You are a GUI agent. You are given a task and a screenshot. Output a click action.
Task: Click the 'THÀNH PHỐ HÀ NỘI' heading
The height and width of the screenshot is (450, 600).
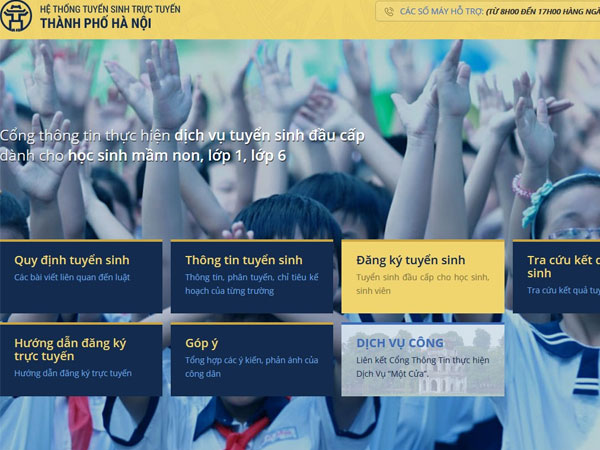pos(96,24)
